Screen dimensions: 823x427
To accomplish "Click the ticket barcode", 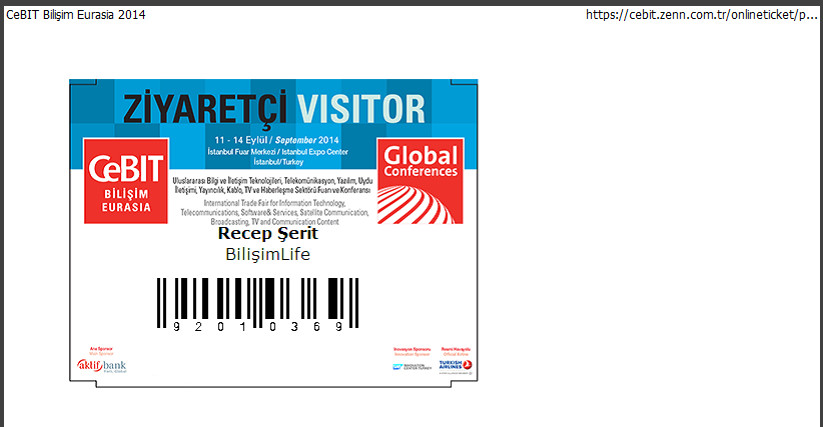I will point(258,303).
